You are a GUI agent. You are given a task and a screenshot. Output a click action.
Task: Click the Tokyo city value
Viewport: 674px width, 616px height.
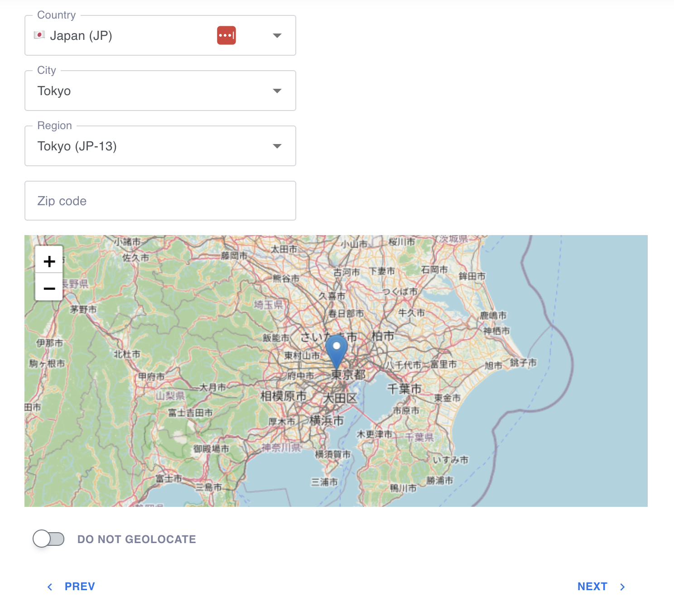54,91
